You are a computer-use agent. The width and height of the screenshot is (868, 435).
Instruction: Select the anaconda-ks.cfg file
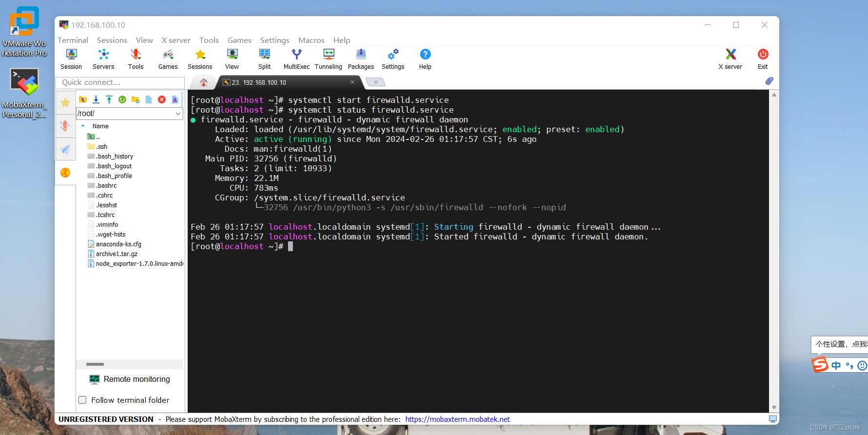tap(115, 244)
